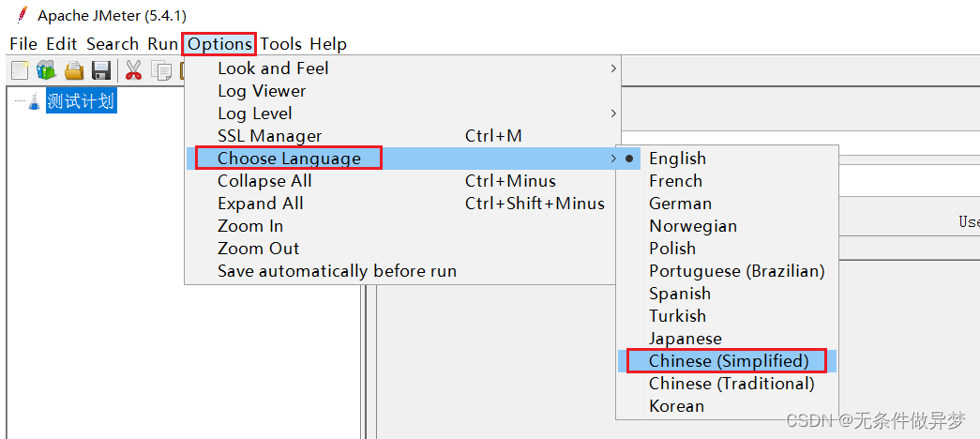Toggle Save automatically before run
Screen dimensions: 980x439
point(403,271)
